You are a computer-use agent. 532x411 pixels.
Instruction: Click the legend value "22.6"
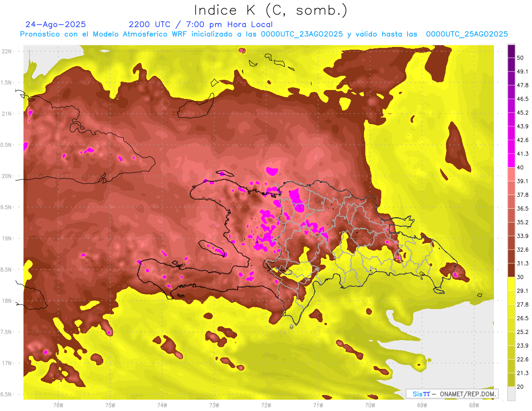pyautogui.click(x=523, y=360)
